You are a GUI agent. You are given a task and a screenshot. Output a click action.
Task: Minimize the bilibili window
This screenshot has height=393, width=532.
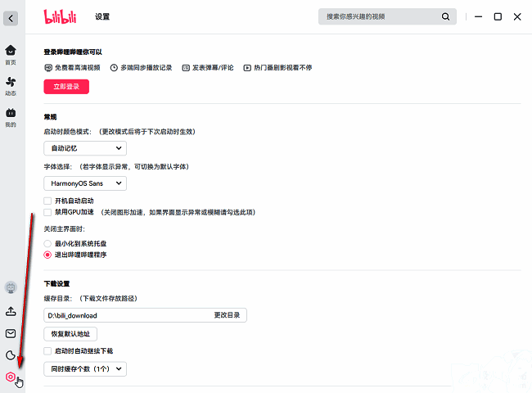coord(479,16)
